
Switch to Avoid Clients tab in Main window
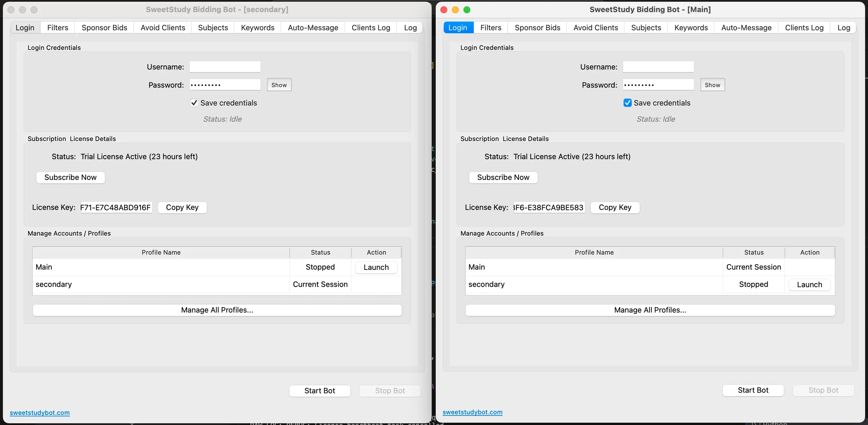pos(596,28)
